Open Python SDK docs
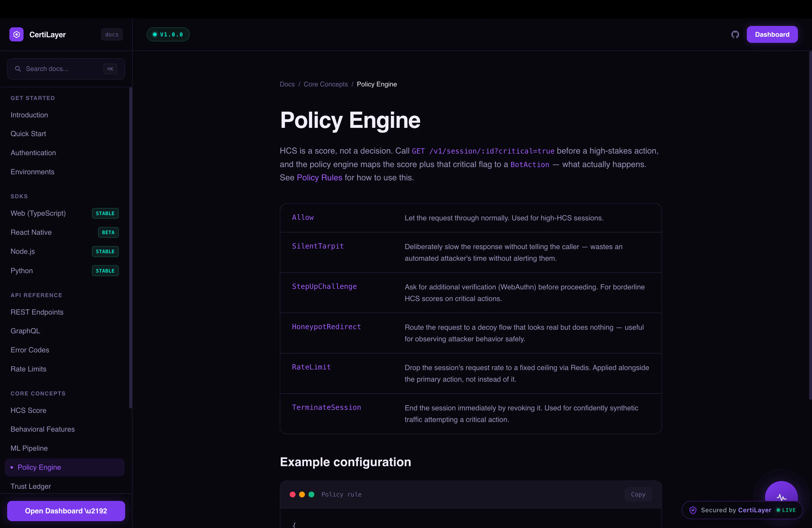This screenshot has width=812, height=528. tap(22, 270)
